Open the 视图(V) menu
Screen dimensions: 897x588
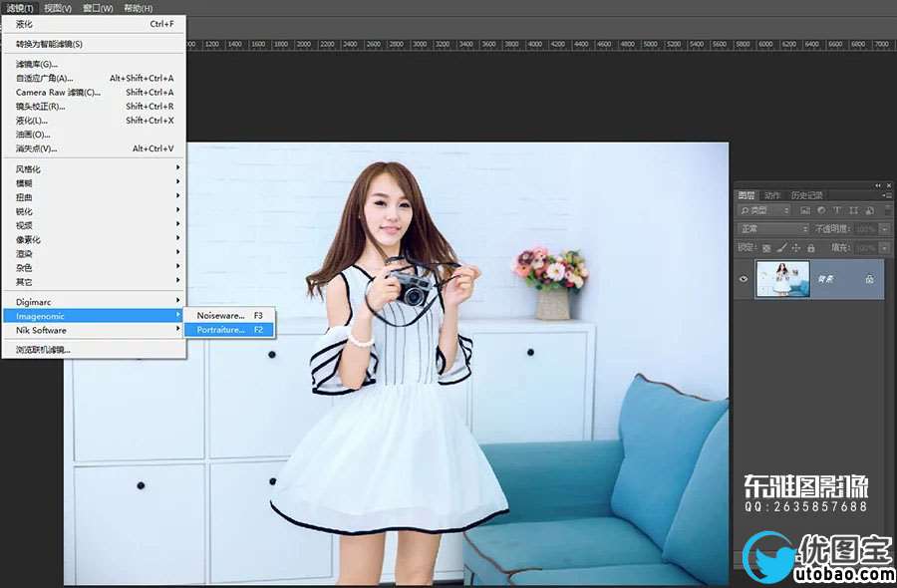point(58,8)
